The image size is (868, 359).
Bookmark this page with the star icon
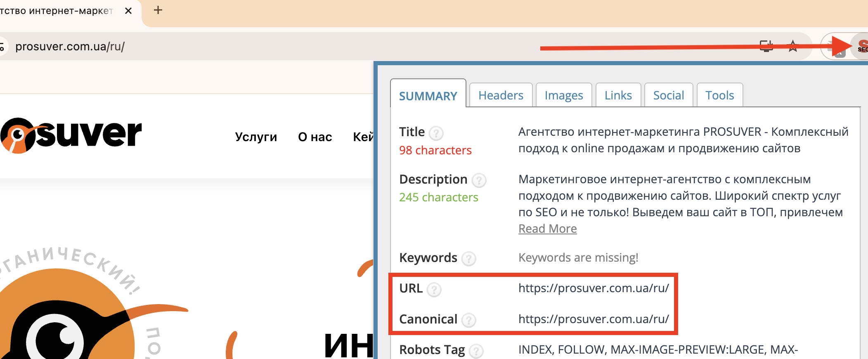click(x=792, y=46)
